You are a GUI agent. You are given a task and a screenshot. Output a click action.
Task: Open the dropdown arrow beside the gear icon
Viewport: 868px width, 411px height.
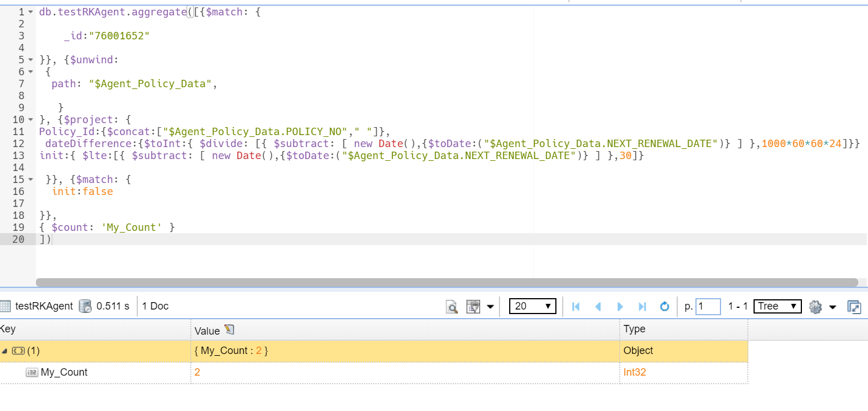click(x=832, y=306)
